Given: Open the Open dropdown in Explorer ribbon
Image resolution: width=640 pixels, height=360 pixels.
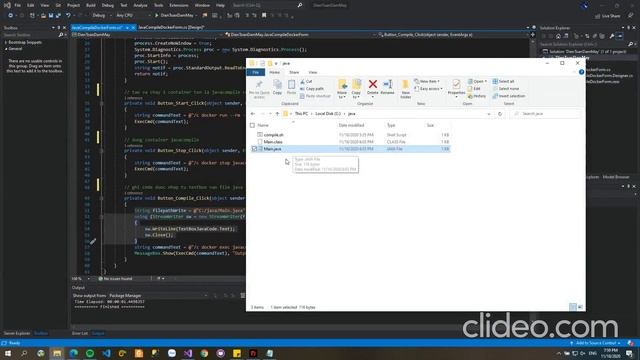Looking at the screenshot, I should (477, 82).
